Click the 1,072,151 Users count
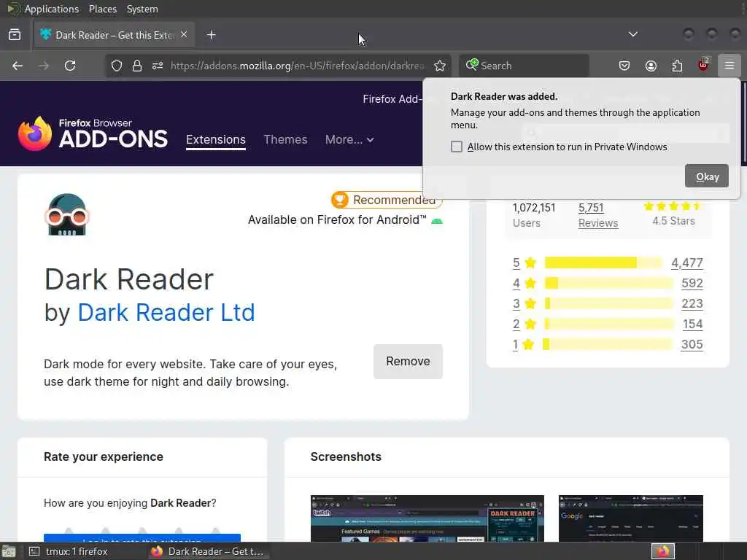 533,208
